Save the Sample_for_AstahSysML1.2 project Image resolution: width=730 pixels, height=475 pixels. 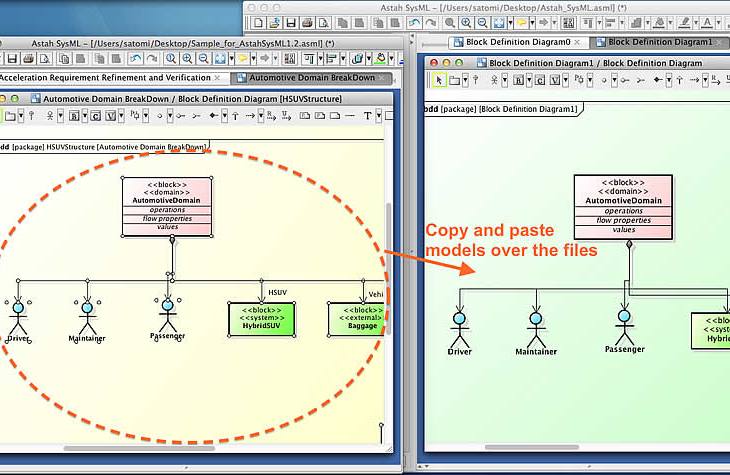(12, 59)
